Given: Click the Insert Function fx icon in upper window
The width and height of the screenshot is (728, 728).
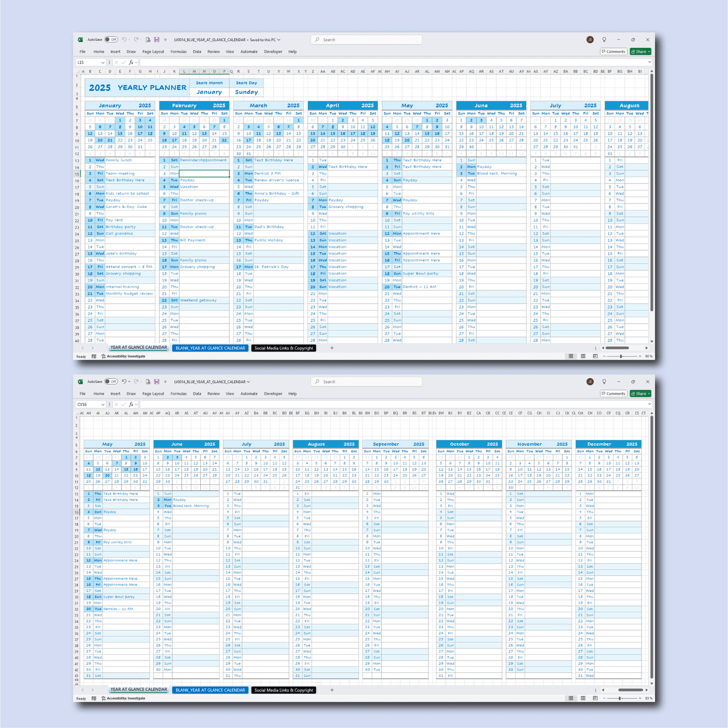Looking at the screenshot, I should [x=131, y=62].
